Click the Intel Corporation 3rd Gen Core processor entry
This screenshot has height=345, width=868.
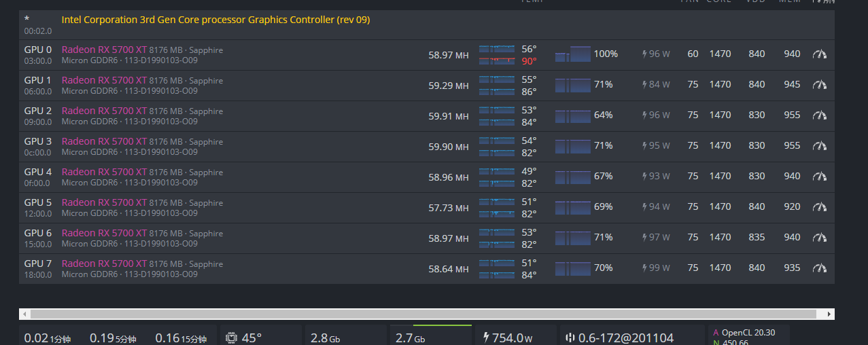(215, 20)
